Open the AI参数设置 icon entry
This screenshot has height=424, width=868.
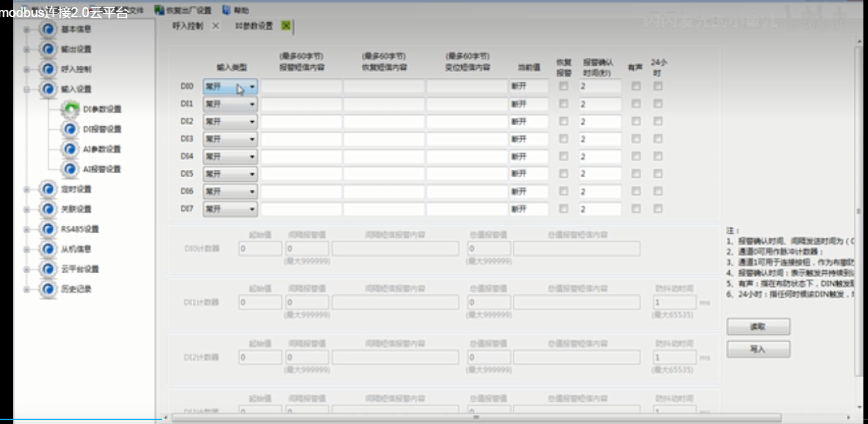[70, 149]
